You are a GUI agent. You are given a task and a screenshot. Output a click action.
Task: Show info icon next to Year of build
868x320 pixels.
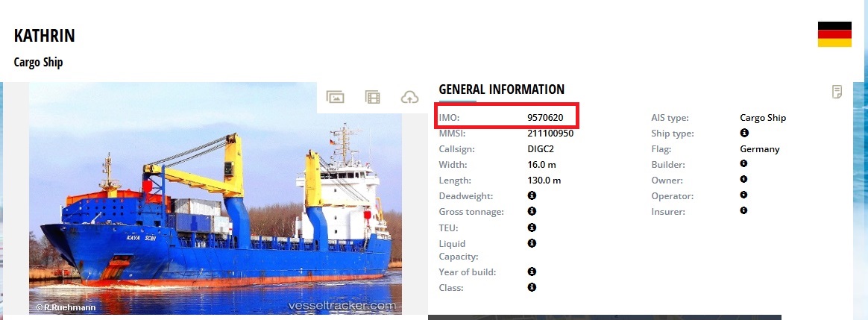click(532, 272)
